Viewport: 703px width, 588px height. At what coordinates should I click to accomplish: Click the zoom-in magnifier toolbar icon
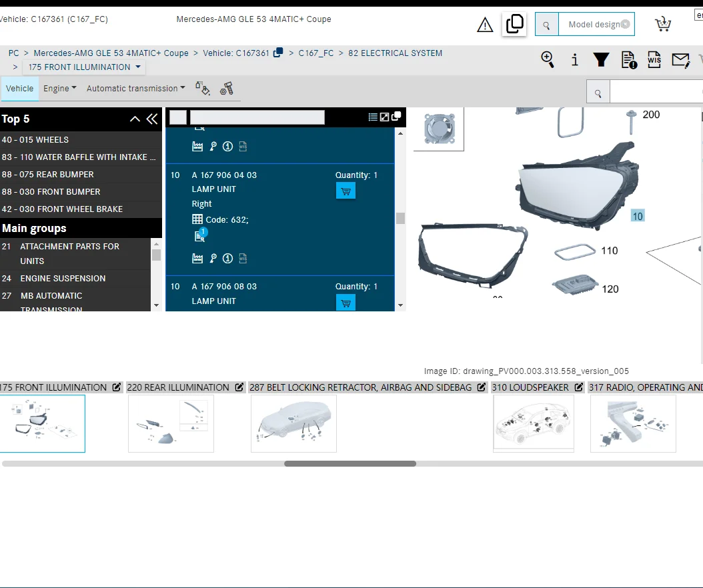click(548, 59)
